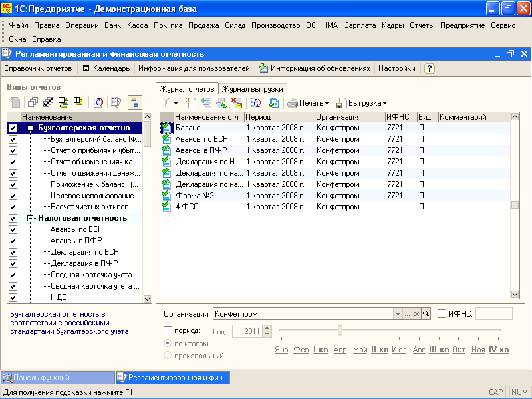Uncheck the Расчет чистых активов checkbox
532x399 pixels.
coord(13,207)
